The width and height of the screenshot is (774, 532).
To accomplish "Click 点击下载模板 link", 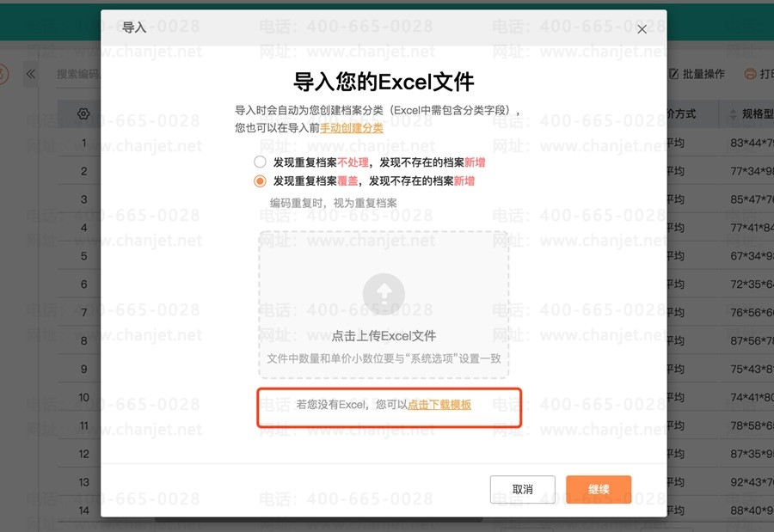I will click(439, 405).
